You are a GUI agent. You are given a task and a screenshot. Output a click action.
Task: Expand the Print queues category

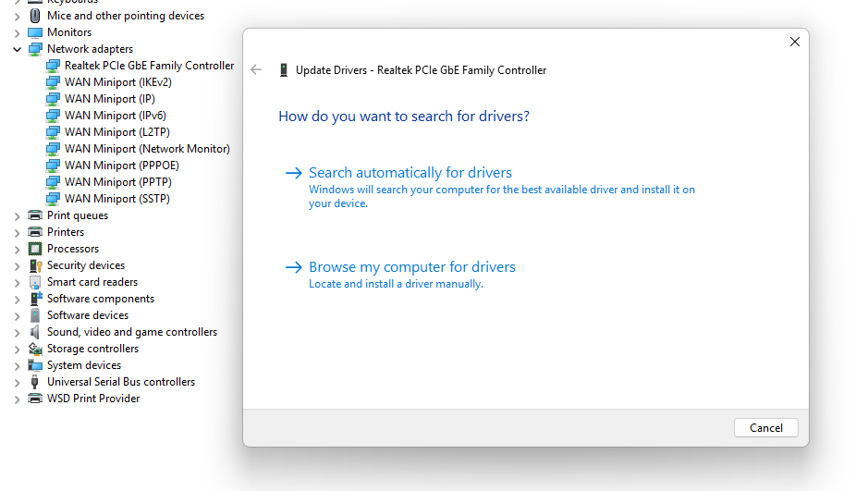coord(17,215)
